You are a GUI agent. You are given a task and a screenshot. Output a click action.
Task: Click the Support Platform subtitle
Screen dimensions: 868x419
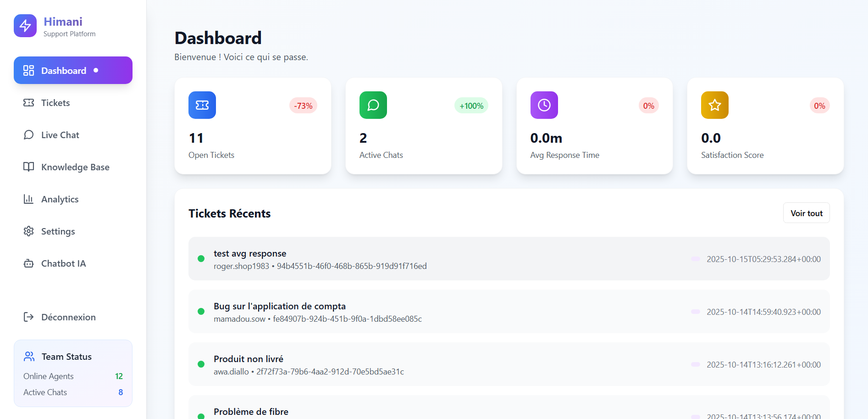click(x=70, y=34)
